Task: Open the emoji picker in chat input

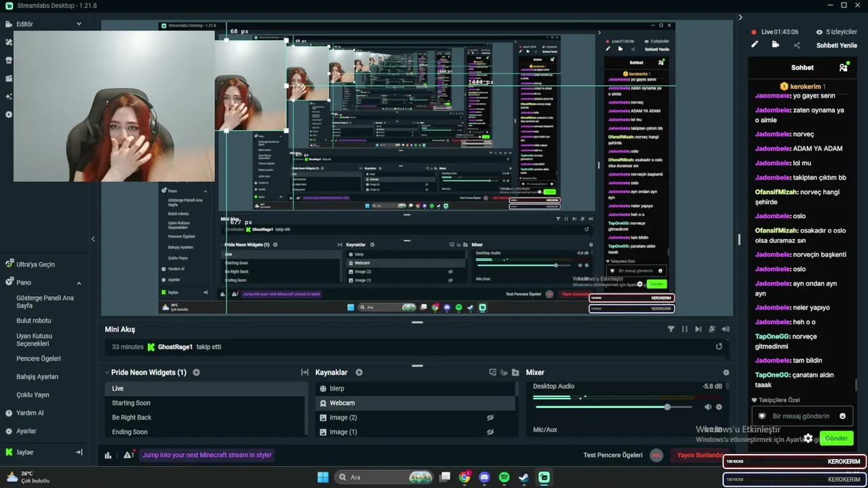Action: [843, 416]
